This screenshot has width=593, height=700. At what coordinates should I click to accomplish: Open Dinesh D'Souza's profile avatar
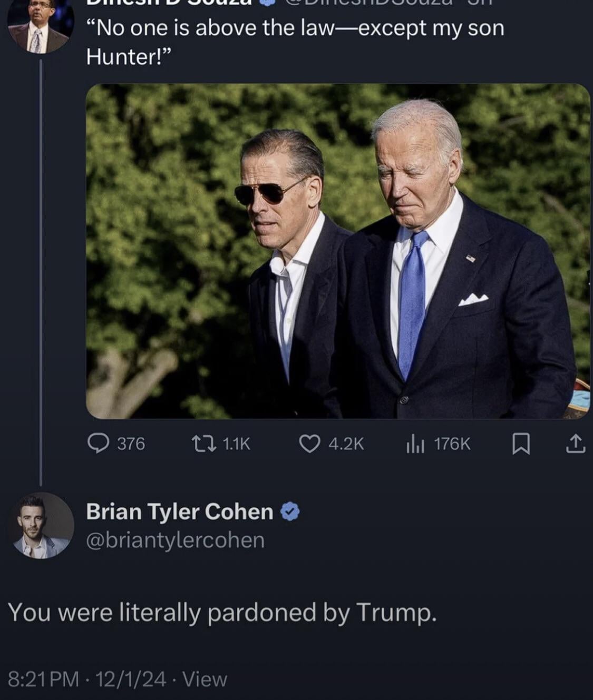38,27
